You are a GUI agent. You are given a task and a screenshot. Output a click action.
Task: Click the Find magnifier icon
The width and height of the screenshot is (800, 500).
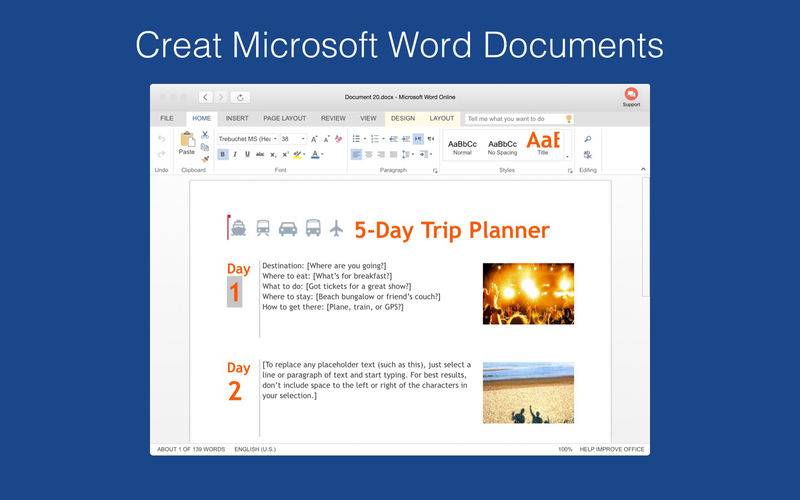pyautogui.click(x=588, y=139)
